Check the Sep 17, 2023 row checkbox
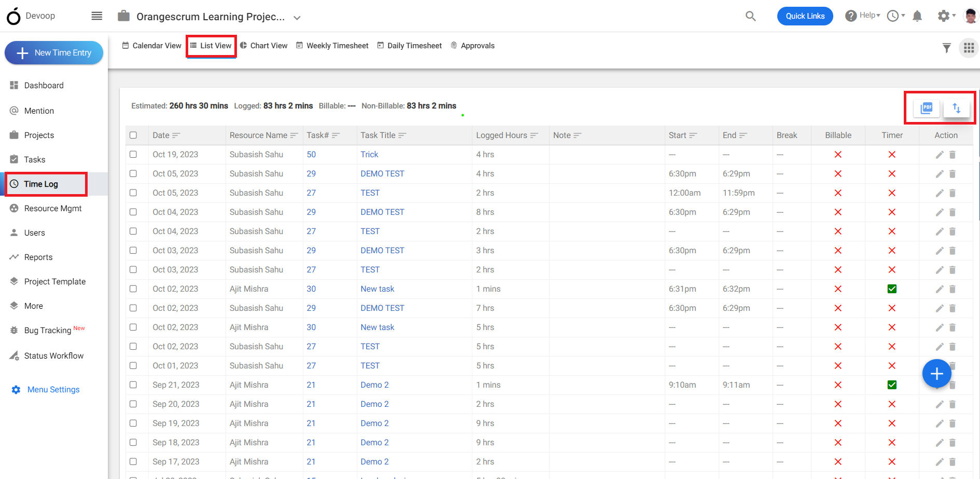This screenshot has width=980, height=479. click(133, 462)
